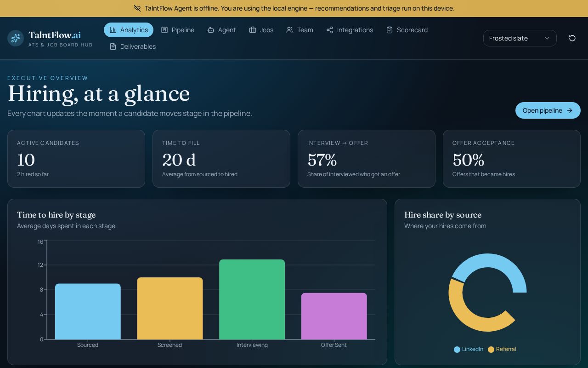Click the Integrations share icon
The height and width of the screenshot is (368, 588).
pos(330,30)
